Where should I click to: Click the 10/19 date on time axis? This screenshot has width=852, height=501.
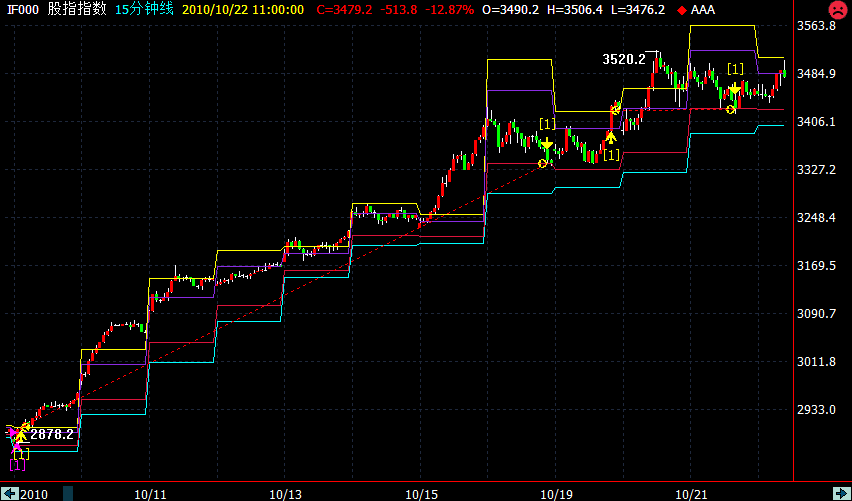[x=555, y=494]
